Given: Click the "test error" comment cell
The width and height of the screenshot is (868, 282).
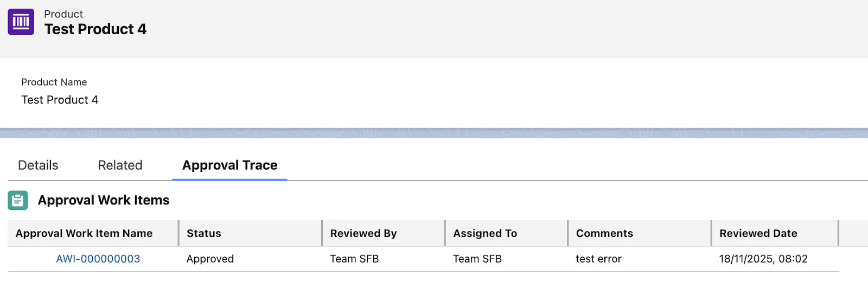Looking at the screenshot, I should (x=598, y=259).
